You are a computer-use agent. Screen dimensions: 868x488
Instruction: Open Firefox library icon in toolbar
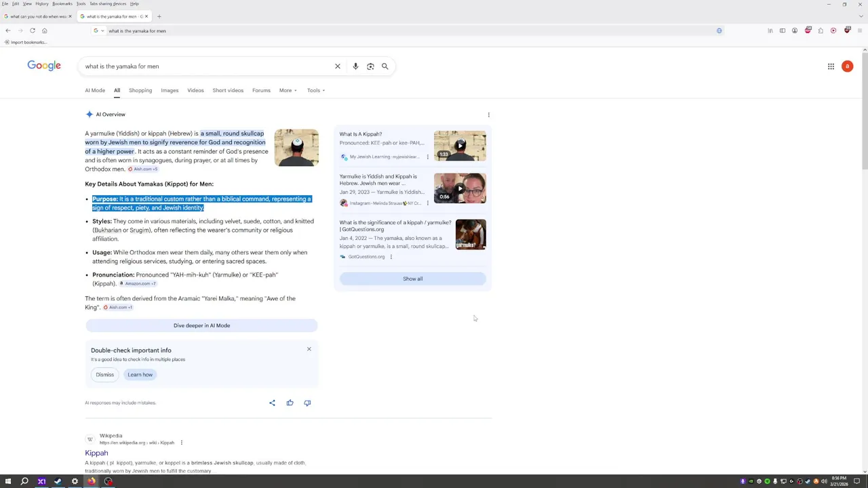click(770, 30)
